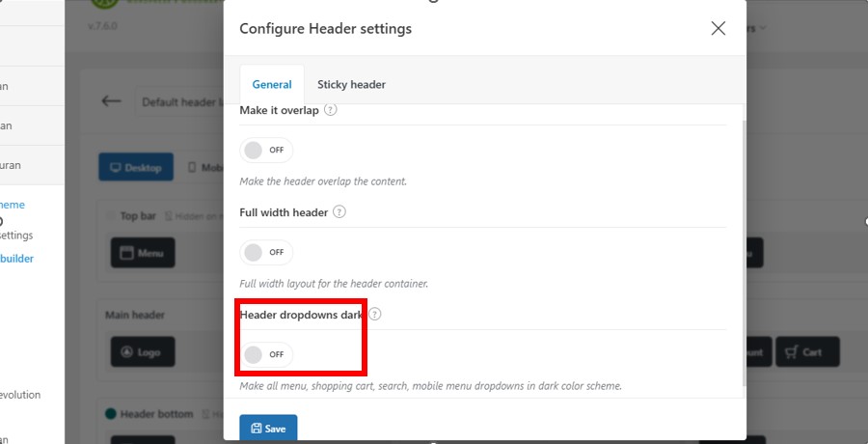Switch to the Sticky header tab
This screenshot has width=868, height=444.
351,85
